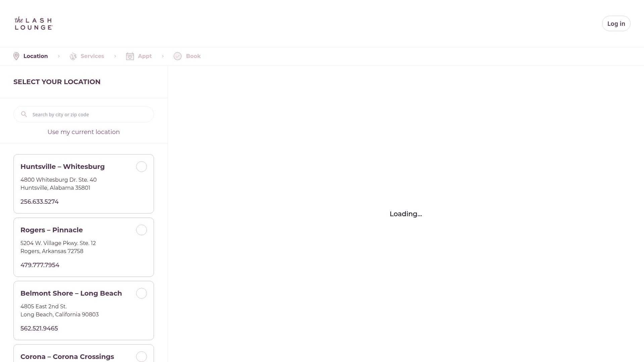Select Belmont Shore – Long Beach radio button
This screenshot has width=644, height=362.
coord(142,293)
